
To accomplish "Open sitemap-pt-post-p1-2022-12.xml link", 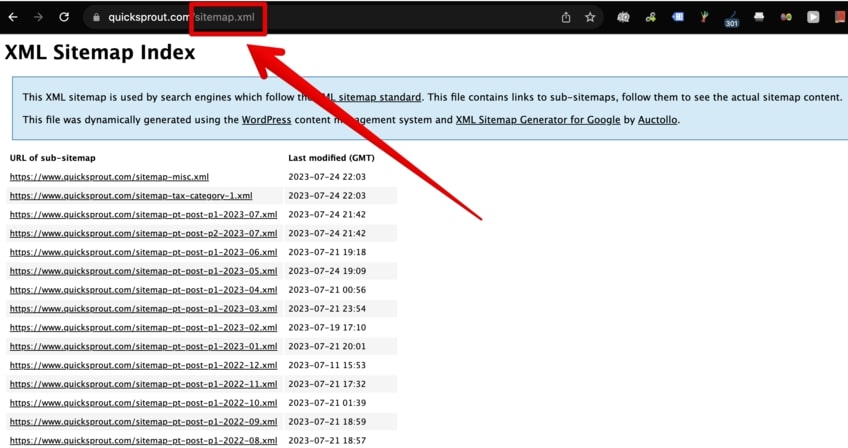I will [143, 365].
